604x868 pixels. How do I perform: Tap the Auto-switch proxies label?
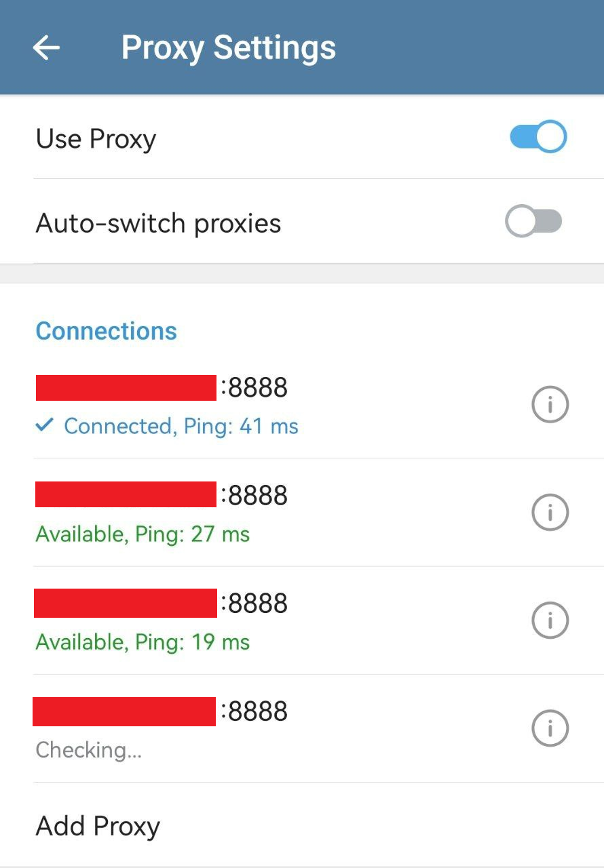coord(158,223)
